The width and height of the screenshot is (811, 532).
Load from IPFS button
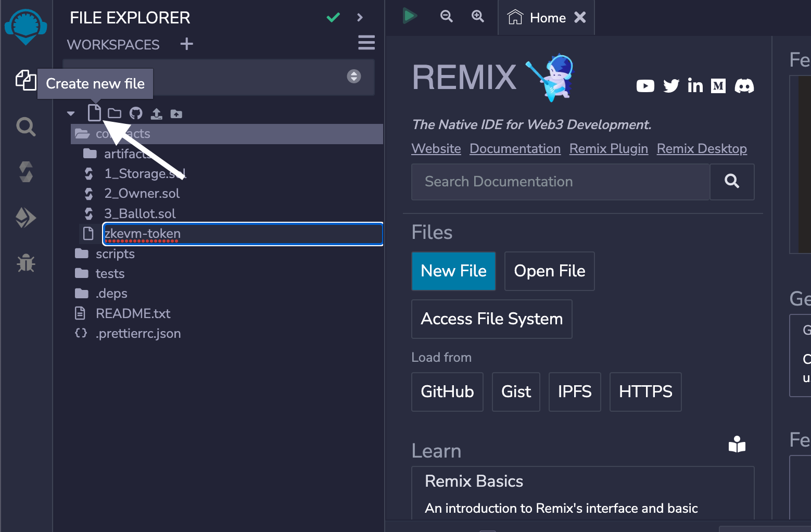coord(575,392)
